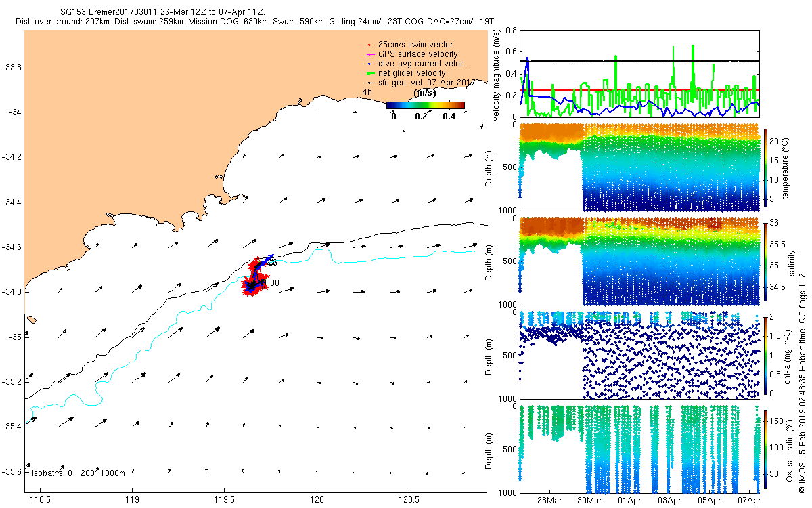Click the chl-a (mg m-3) color bar
Image resolution: width=812 pixels, height=508 pixels.
765,355
